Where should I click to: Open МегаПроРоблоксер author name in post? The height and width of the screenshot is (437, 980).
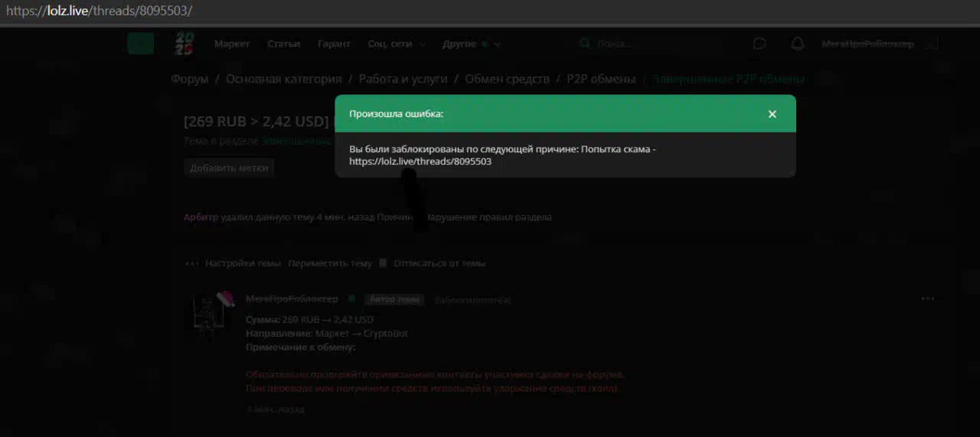coord(292,298)
